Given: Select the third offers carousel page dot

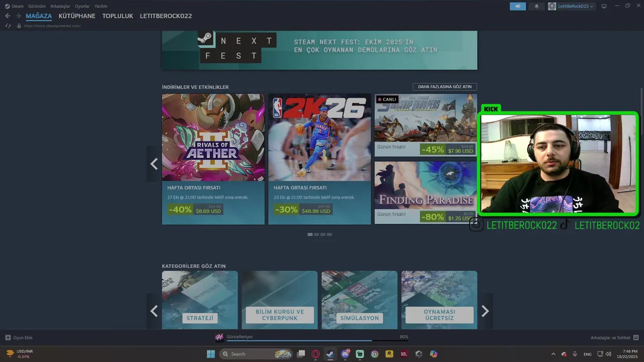Looking at the screenshot, I should (x=323, y=234).
